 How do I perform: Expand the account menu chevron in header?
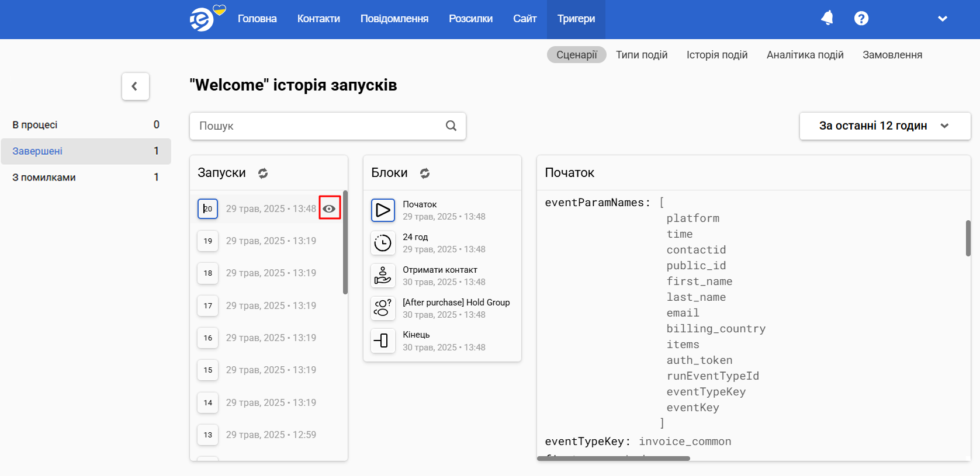tap(942, 19)
